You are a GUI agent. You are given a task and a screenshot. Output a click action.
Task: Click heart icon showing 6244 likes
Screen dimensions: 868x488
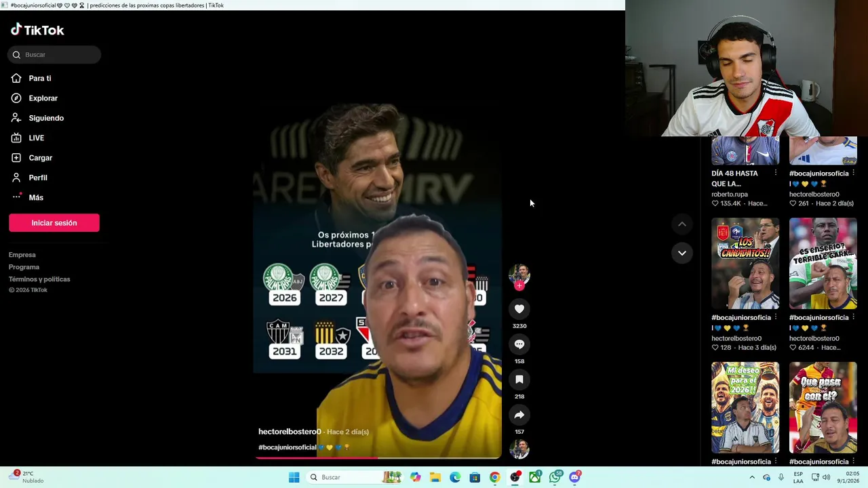(793, 348)
